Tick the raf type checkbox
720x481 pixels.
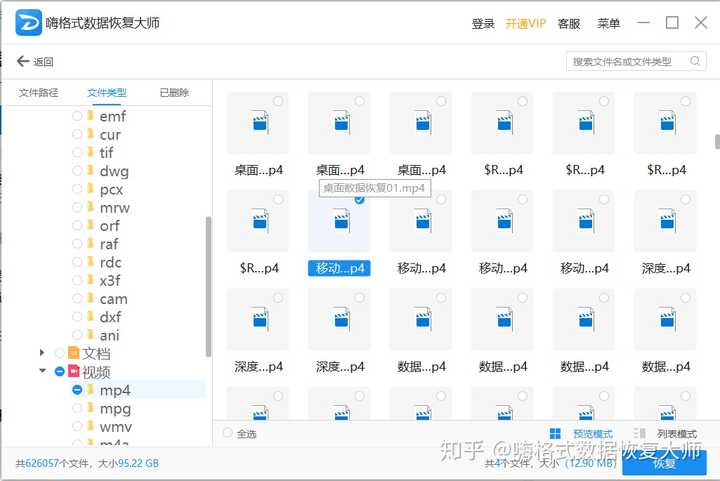pyautogui.click(x=77, y=244)
